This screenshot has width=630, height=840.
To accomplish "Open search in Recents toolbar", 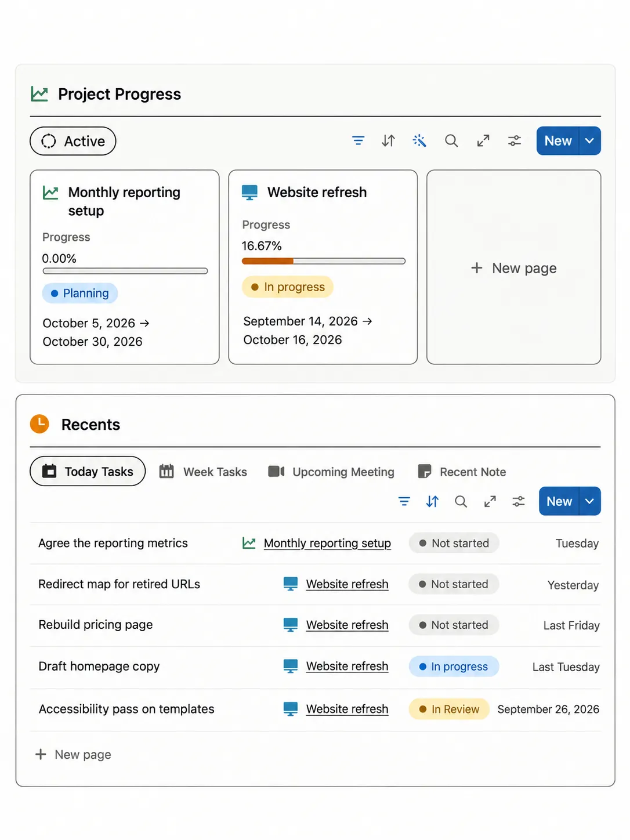I will (x=461, y=501).
